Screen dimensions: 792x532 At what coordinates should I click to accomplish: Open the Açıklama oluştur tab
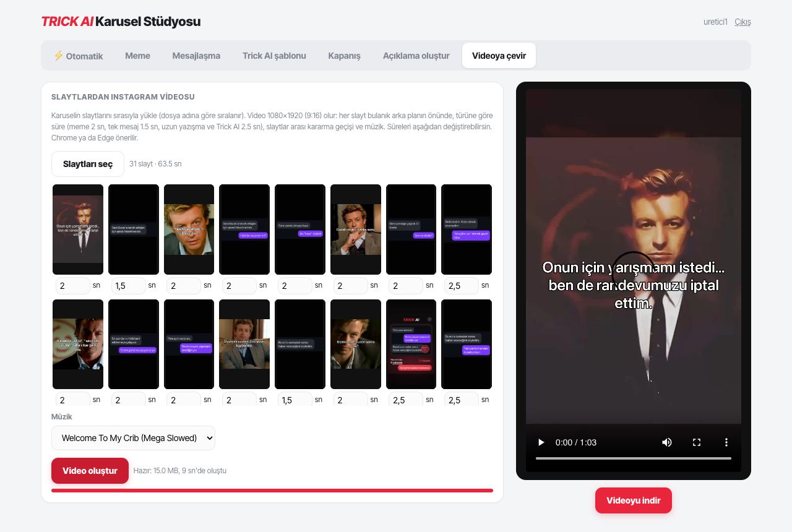(416, 56)
